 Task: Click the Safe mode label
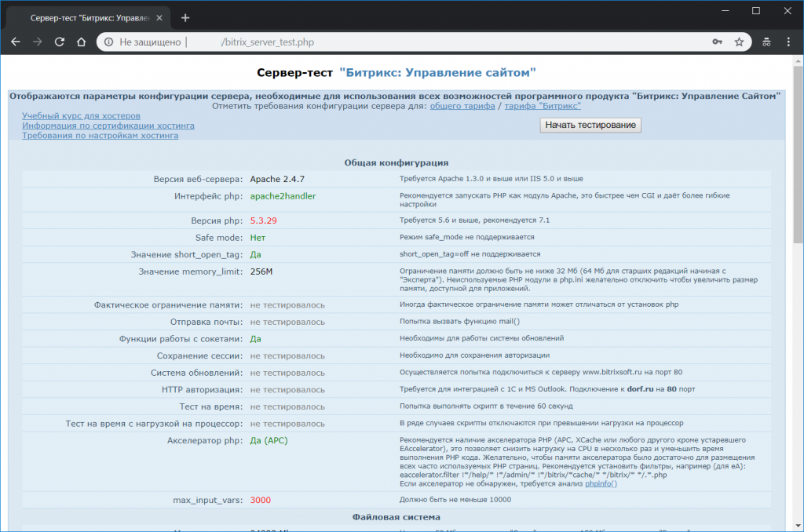pyautogui.click(x=219, y=237)
